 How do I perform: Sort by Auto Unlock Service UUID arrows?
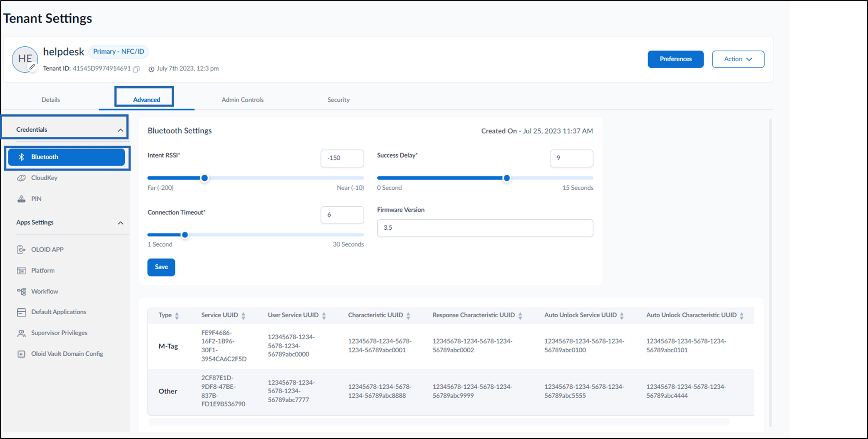pos(622,316)
